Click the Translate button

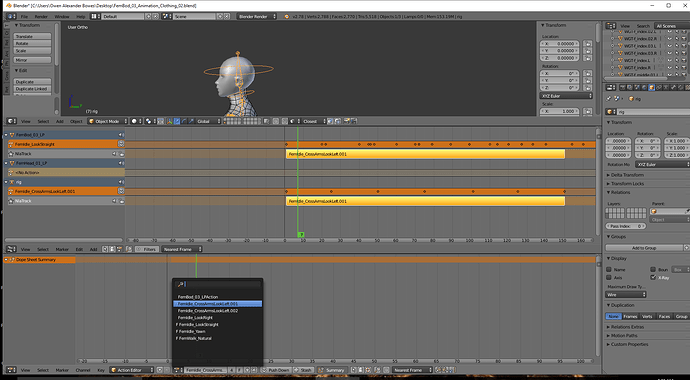(32, 37)
